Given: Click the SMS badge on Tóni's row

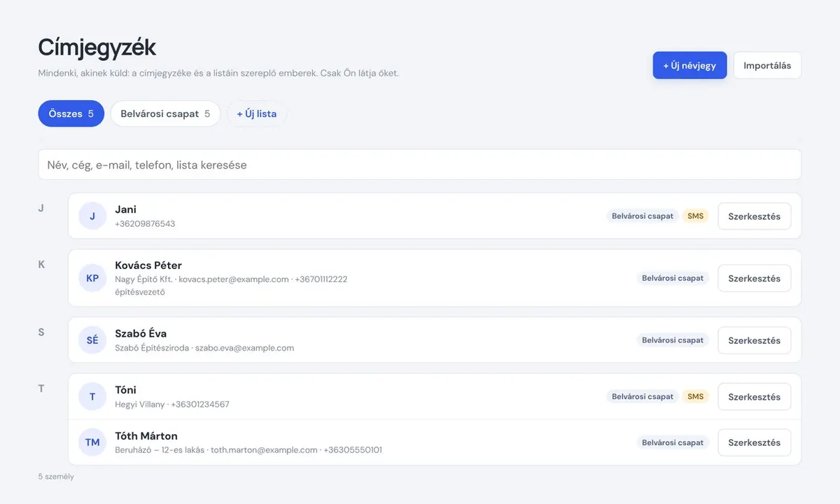Looking at the screenshot, I should pos(695,396).
